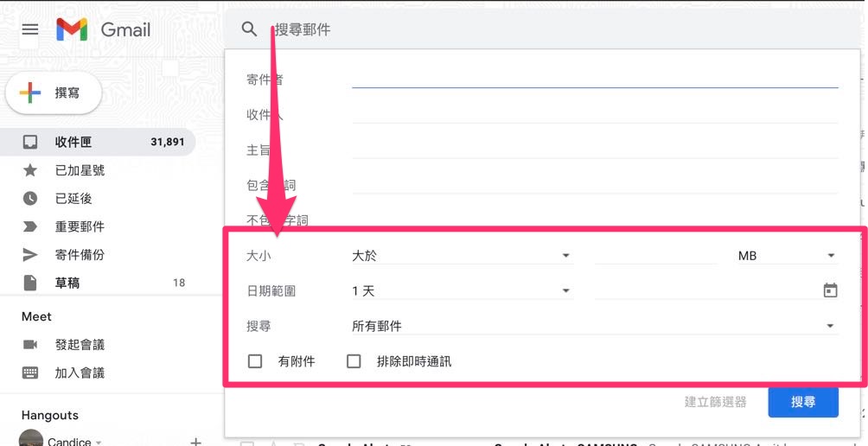Click the star icon beside 已加星號
The width and height of the screenshot is (868, 446).
coord(30,170)
